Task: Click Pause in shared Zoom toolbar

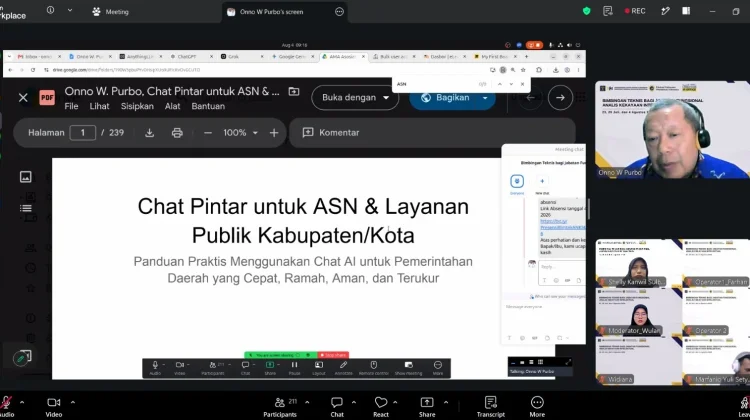Action: point(294,368)
